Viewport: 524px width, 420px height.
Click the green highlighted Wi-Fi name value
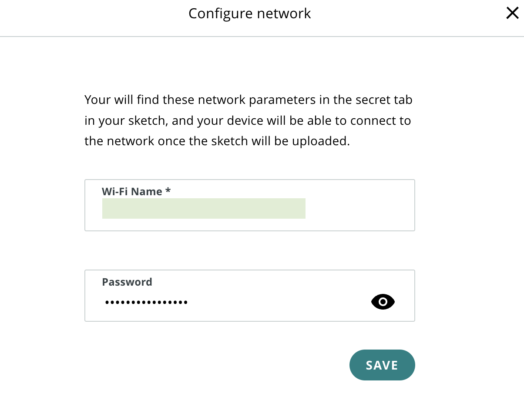click(204, 208)
